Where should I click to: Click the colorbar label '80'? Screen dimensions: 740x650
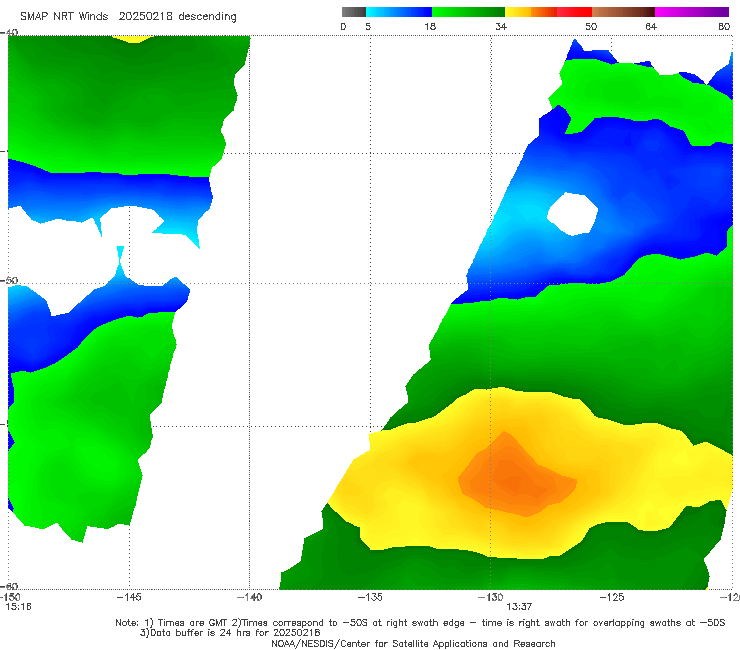click(724, 27)
